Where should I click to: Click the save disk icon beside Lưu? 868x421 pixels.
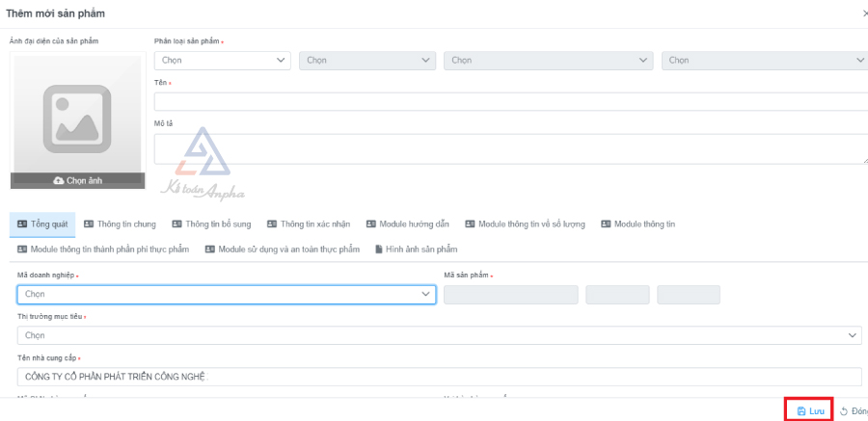click(801, 411)
